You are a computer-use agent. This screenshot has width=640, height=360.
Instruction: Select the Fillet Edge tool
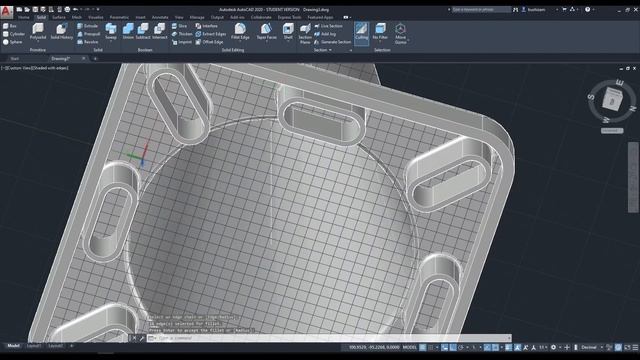point(240,30)
